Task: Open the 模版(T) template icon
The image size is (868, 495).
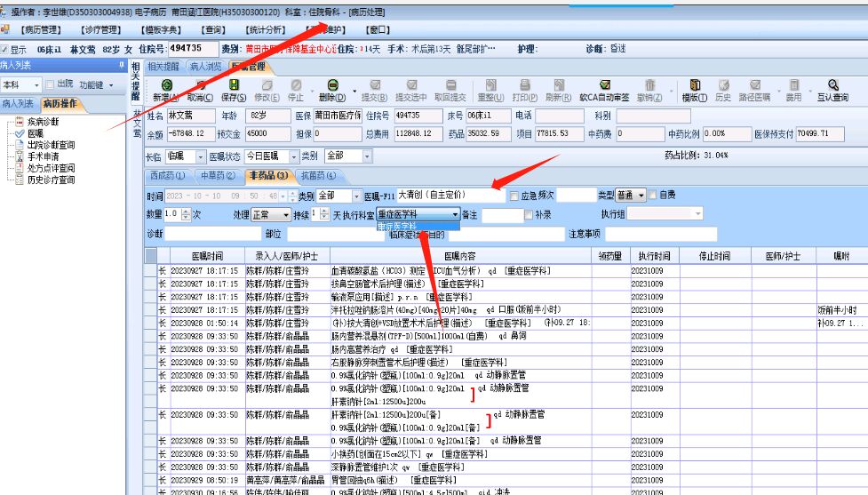Action: click(695, 85)
